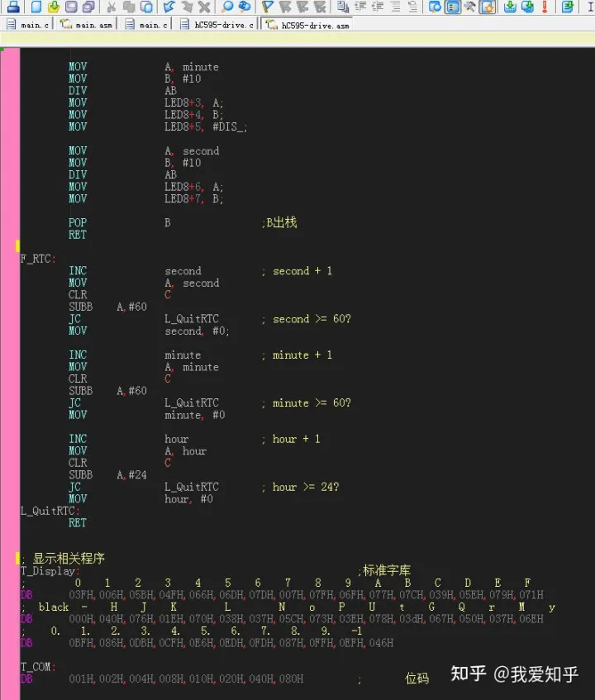Click the text cursor I-beam icon
Image resolution: width=595 pixels, height=700 pixels.
[x=591, y=7]
